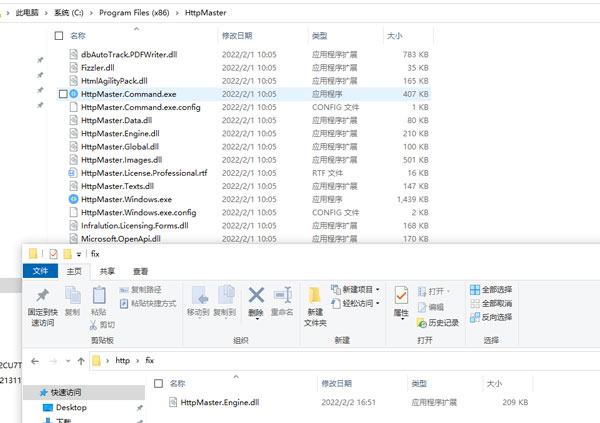The image size is (600, 423).
Task: Sort by 名称 column in the fix window
Action: 177,383
